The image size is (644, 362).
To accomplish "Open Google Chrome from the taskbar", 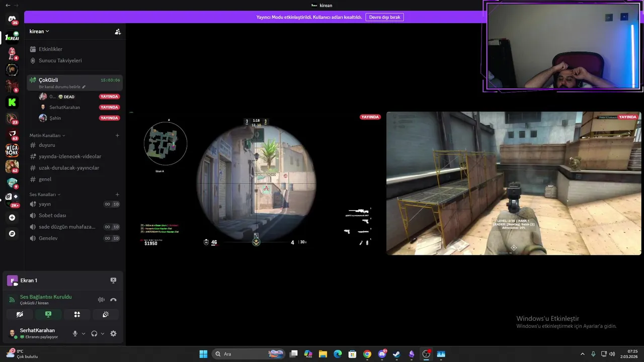I will pyautogui.click(x=367, y=354).
